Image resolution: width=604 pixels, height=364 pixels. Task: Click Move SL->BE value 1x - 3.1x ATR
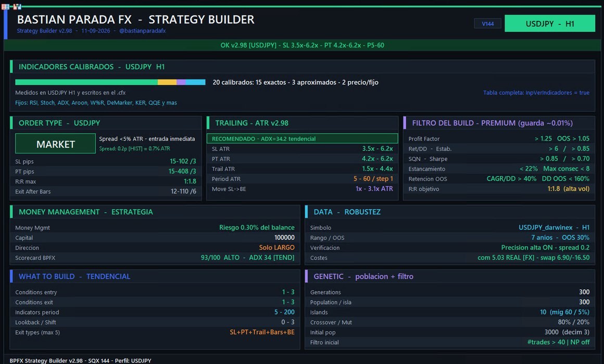[x=374, y=189]
